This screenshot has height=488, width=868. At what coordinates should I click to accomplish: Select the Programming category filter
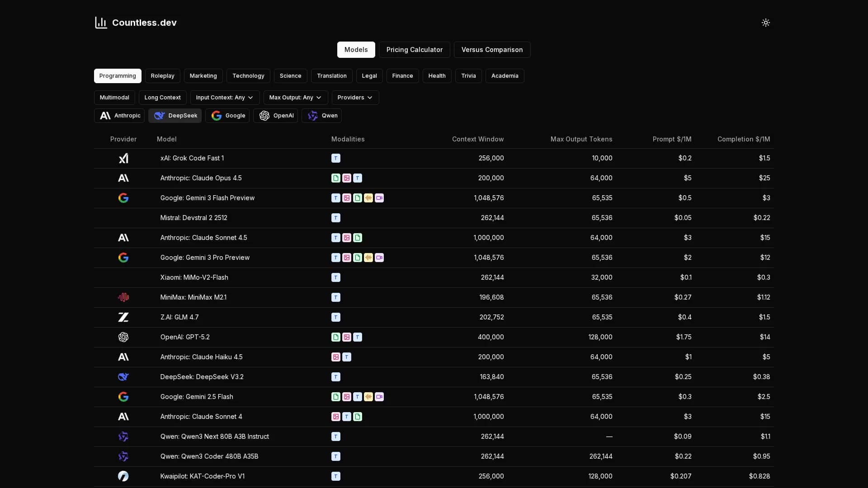point(118,76)
